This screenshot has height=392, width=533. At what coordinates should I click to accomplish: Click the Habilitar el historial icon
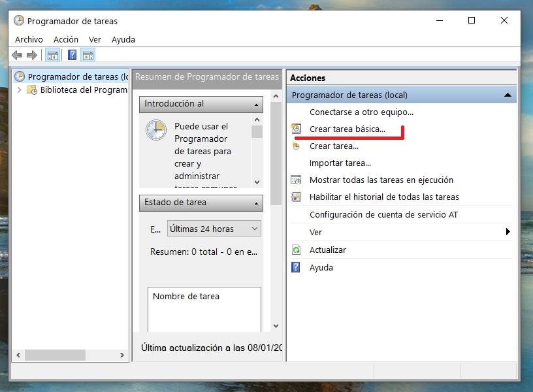coord(296,197)
